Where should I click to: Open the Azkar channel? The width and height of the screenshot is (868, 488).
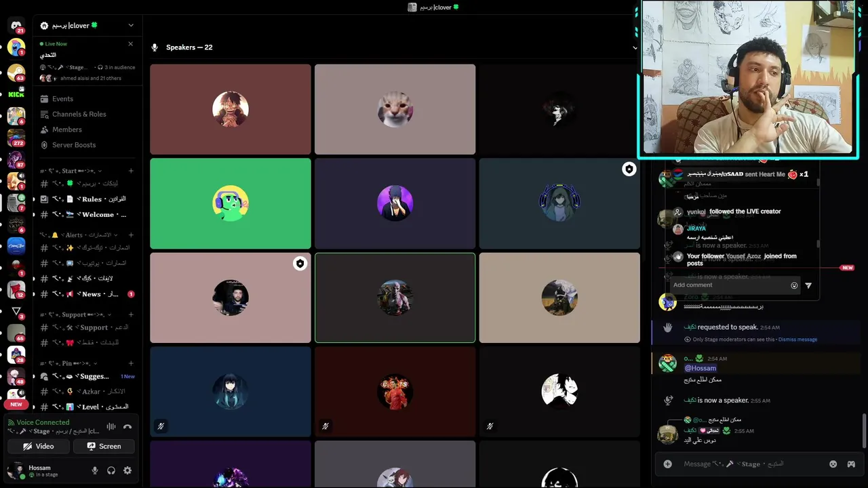[88, 392]
